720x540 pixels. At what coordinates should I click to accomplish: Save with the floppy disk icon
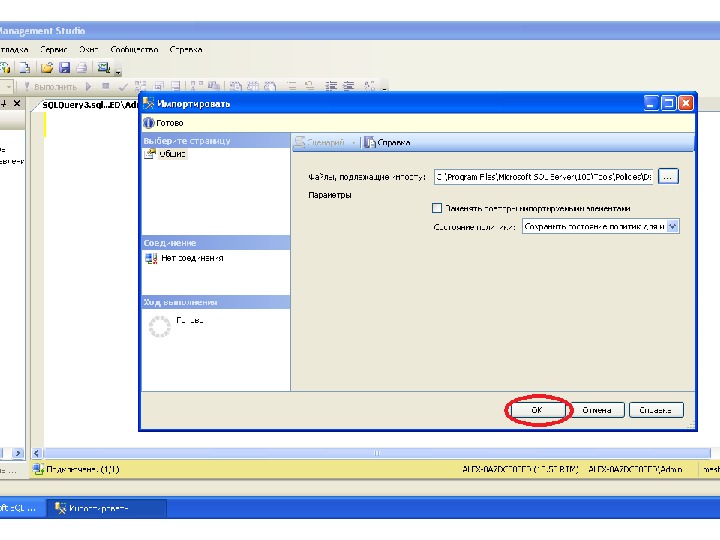[x=64, y=68]
